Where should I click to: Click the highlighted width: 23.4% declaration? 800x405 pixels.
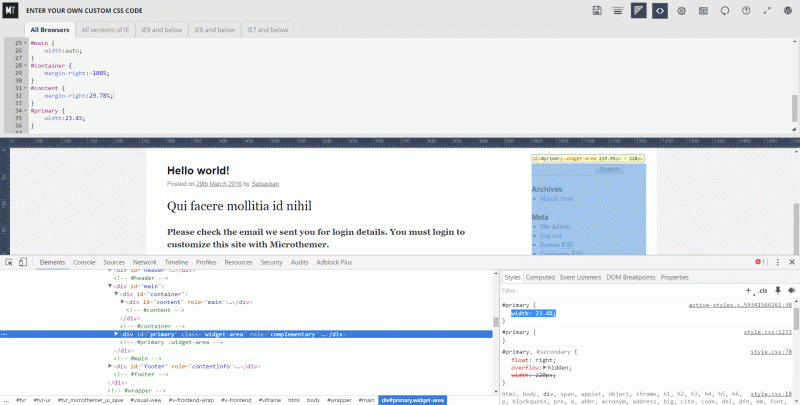[533, 314]
